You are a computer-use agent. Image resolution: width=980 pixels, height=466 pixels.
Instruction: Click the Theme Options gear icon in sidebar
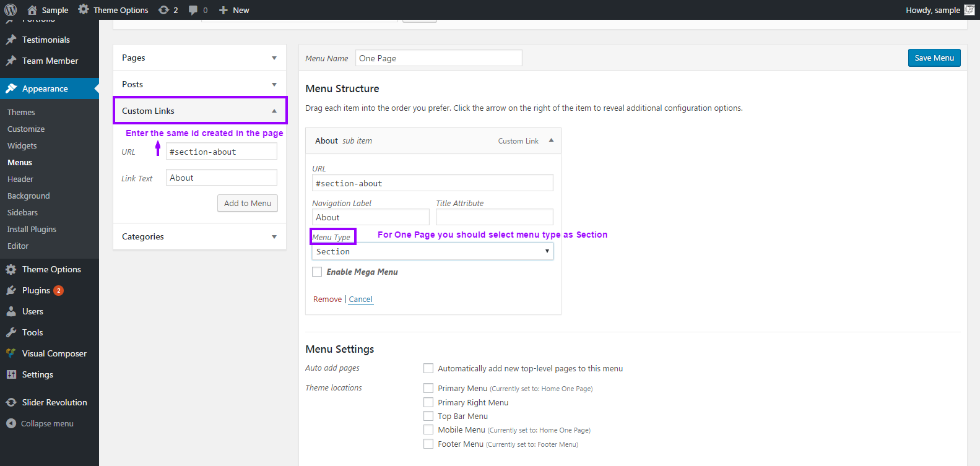coord(11,269)
